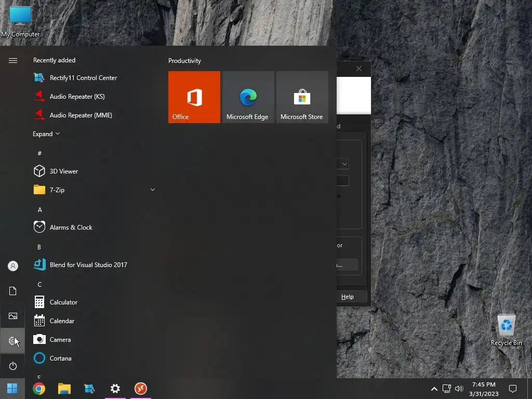Close the background dialog window
Screen dimensions: 532x399
click(359, 69)
